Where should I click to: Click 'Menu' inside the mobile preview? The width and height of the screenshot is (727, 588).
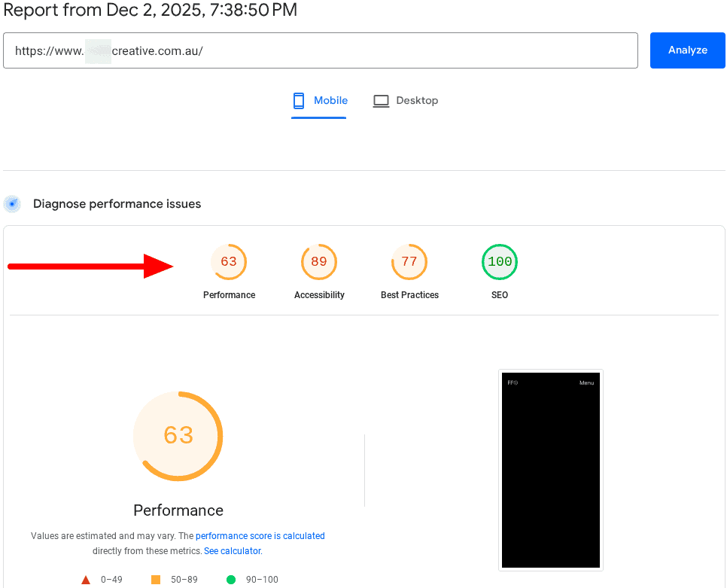pyautogui.click(x=586, y=383)
